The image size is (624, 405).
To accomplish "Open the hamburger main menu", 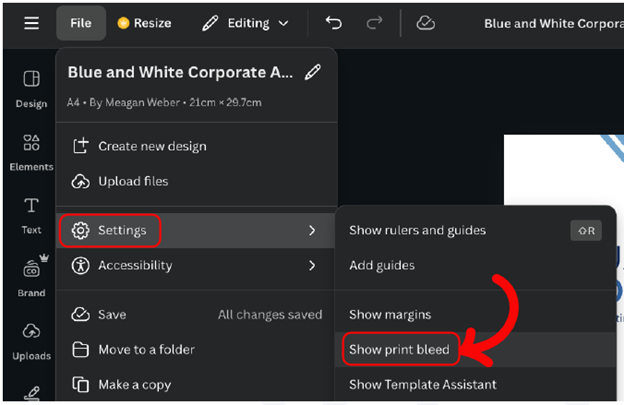I will [x=31, y=23].
